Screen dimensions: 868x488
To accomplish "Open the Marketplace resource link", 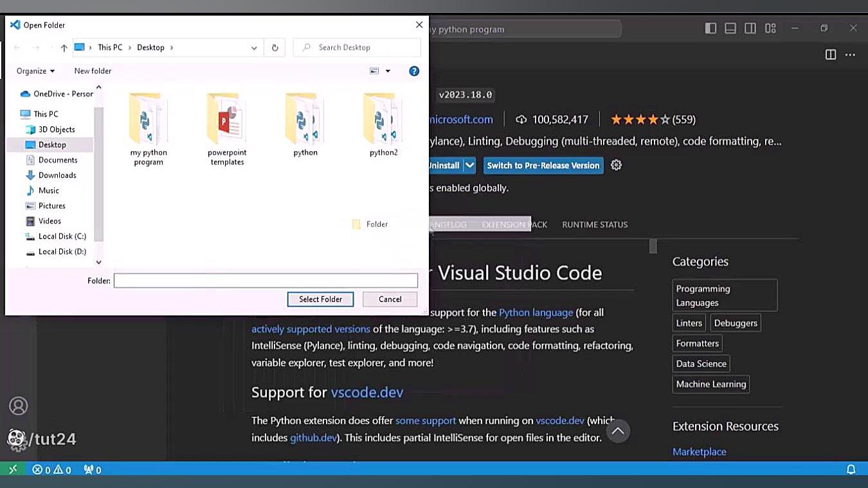I will [700, 452].
